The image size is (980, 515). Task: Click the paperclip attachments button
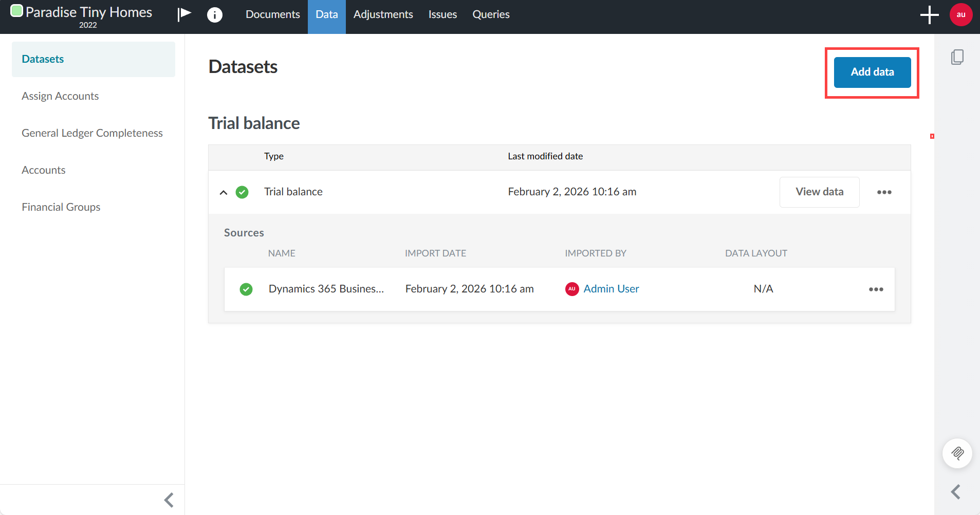coord(957,453)
